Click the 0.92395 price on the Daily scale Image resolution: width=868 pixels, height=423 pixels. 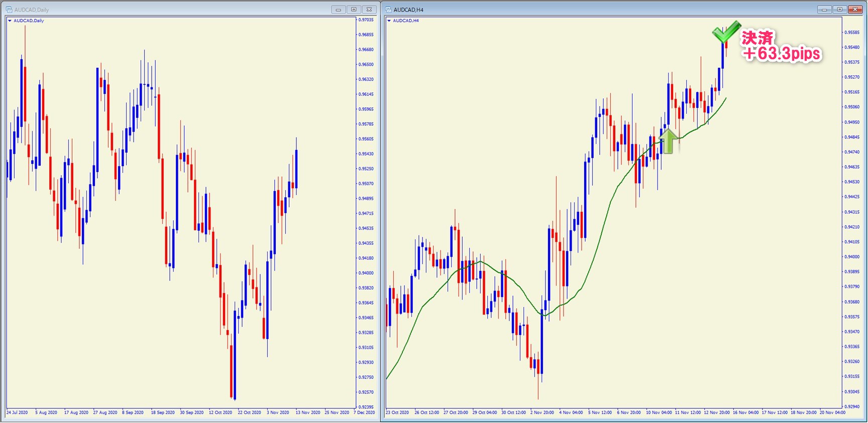point(366,407)
